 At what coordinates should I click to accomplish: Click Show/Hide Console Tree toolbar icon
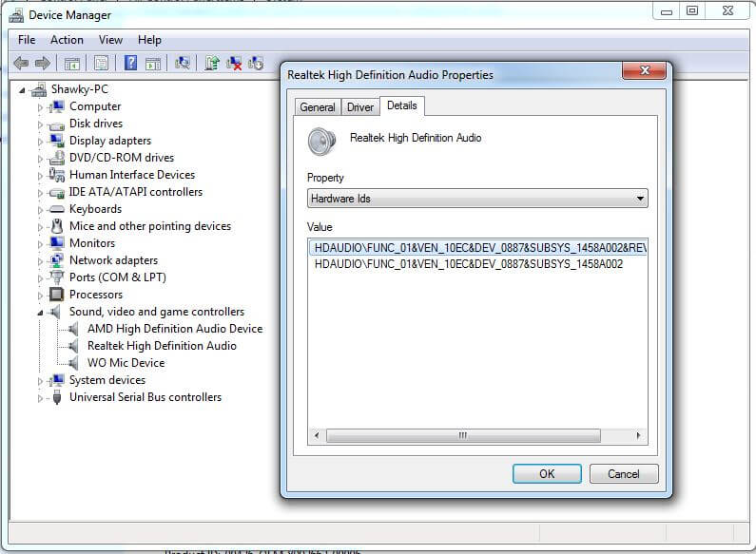pyautogui.click(x=72, y=63)
